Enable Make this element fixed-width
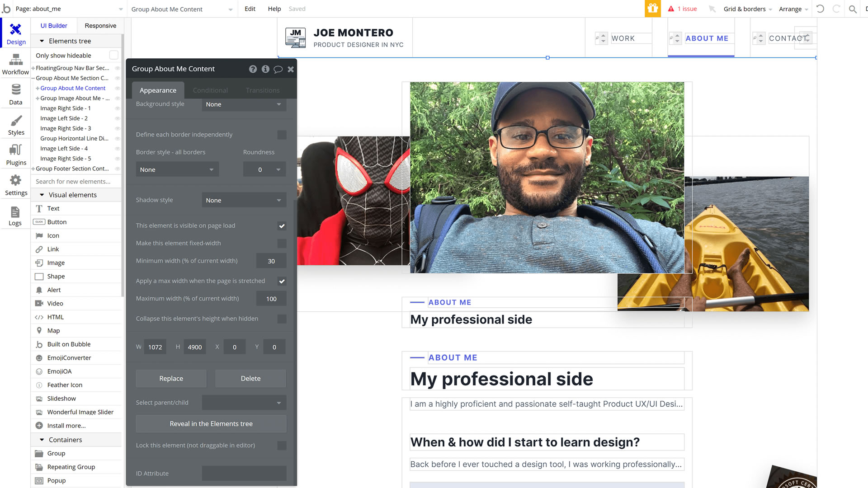868x488 pixels. (x=282, y=243)
